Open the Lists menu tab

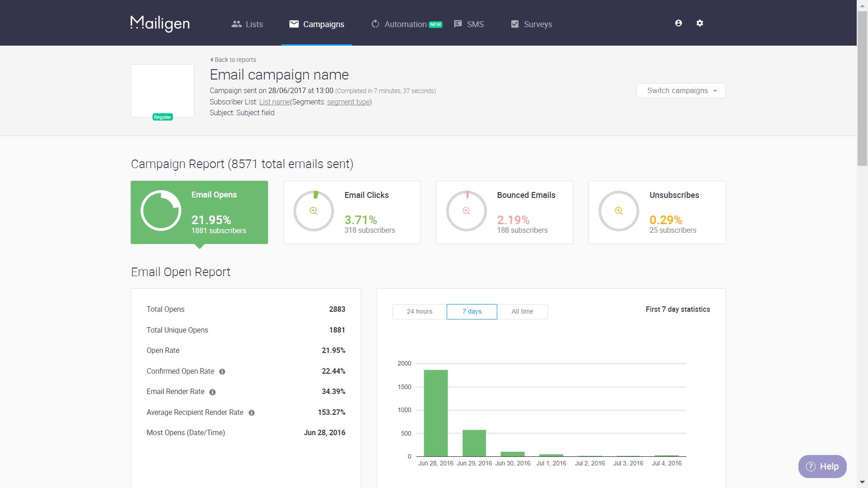247,24
